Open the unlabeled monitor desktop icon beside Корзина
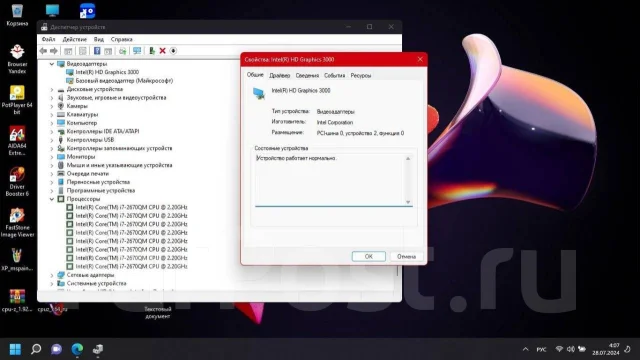 point(52,11)
